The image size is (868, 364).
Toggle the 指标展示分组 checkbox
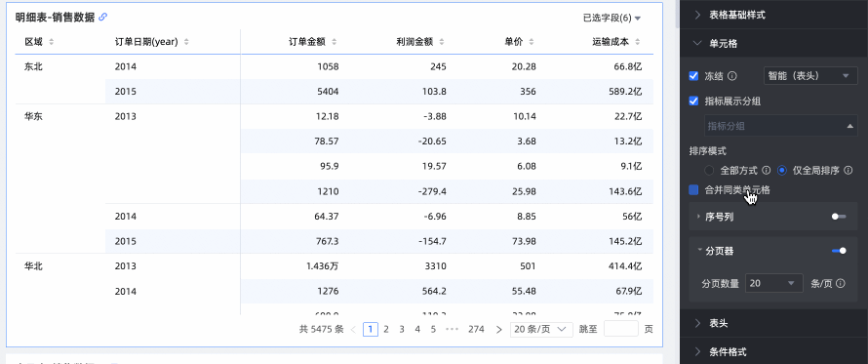(693, 101)
